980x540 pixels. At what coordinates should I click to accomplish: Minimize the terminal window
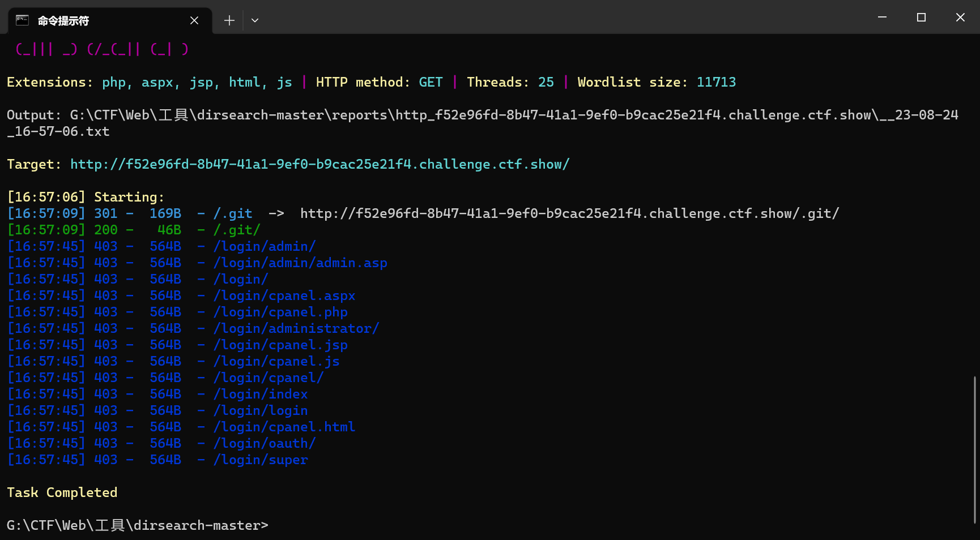pyautogui.click(x=882, y=18)
